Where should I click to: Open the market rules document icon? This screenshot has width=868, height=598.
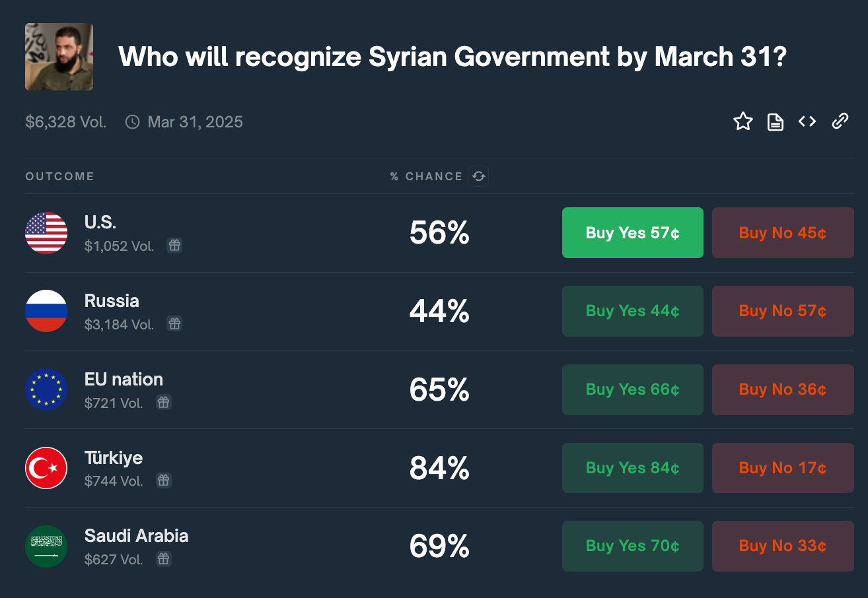tap(776, 121)
